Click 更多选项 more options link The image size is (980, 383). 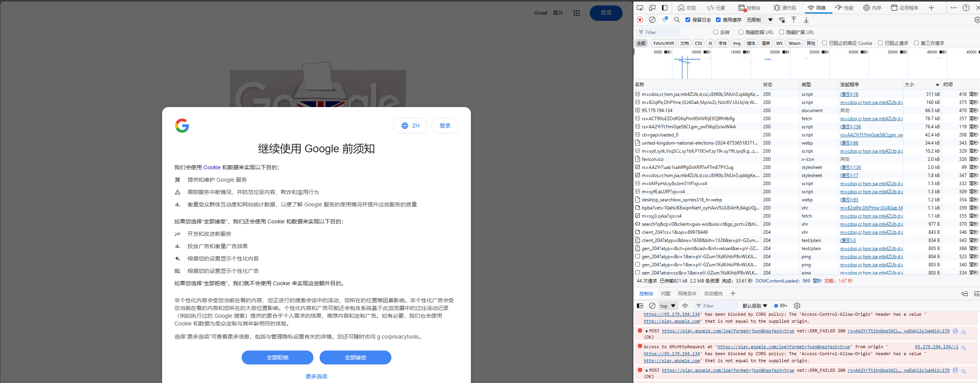pyautogui.click(x=317, y=376)
